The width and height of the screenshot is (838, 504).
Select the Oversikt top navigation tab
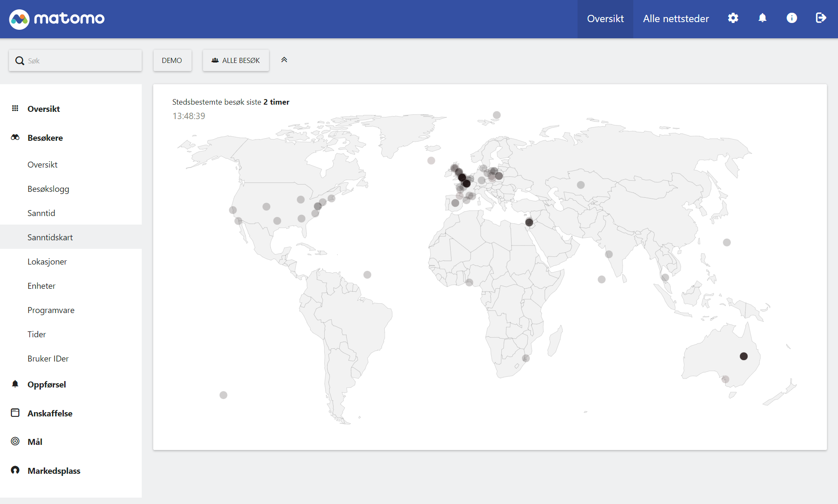[x=605, y=19]
